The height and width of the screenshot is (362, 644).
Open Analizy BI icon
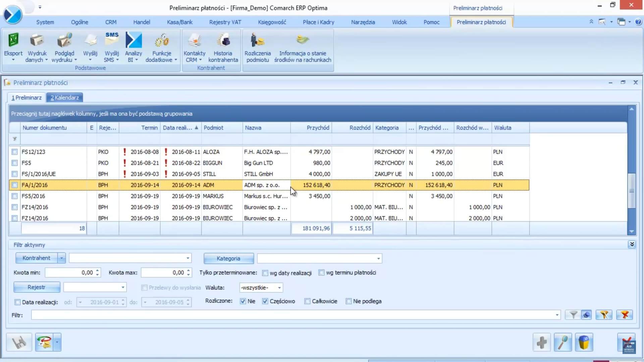pos(133,41)
